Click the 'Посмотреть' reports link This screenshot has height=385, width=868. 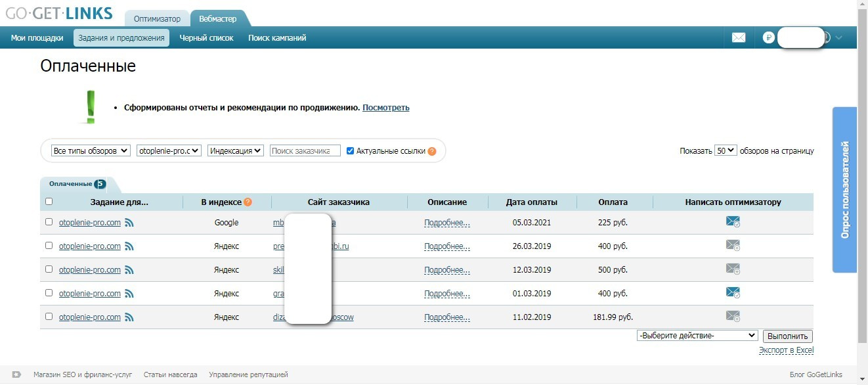[x=386, y=107]
